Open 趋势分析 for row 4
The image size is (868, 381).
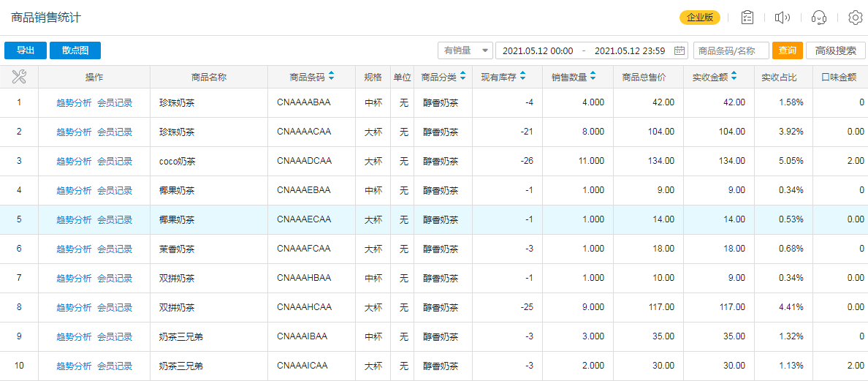[x=74, y=190]
